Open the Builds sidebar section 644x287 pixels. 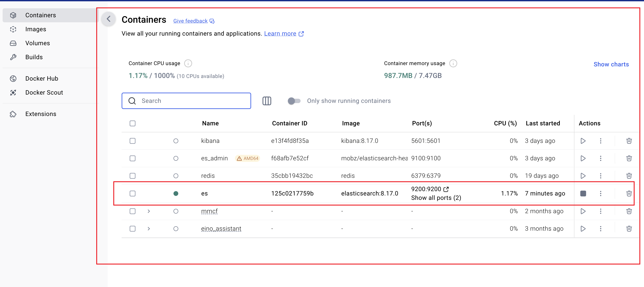click(x=51, y=57)
